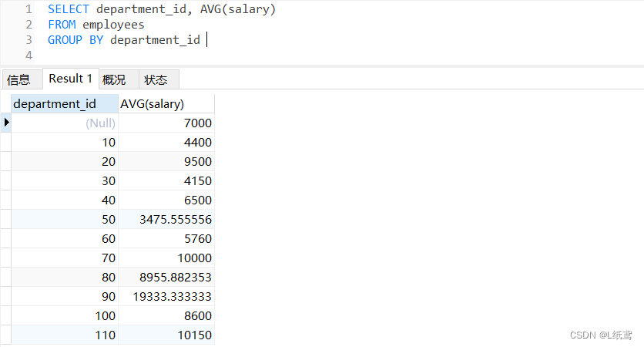Viewport: 644px width, 347px height.
Task: Select the 6500 average salary cell
Action: pyautogui.click(x=166, y=200)
